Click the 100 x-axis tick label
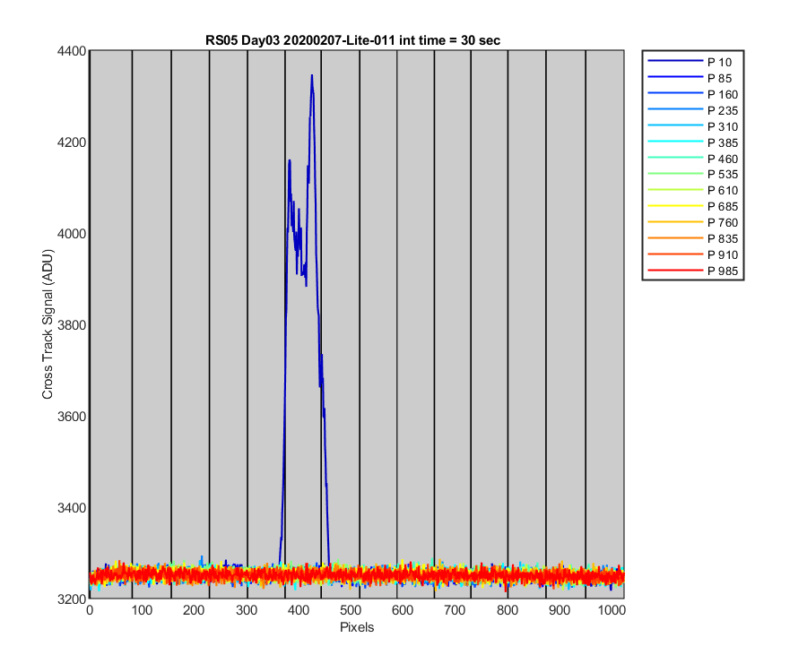807x672 pixels. (x=142, y=610)
